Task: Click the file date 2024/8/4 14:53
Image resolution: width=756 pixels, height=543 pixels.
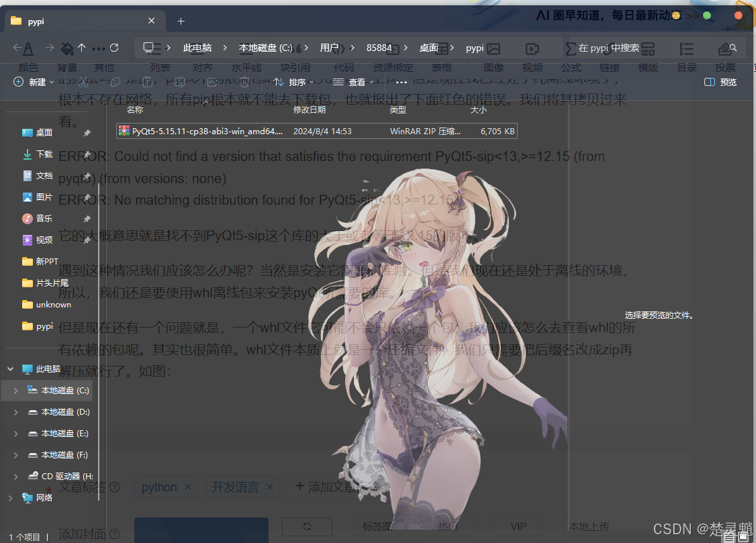Action: 322,131
